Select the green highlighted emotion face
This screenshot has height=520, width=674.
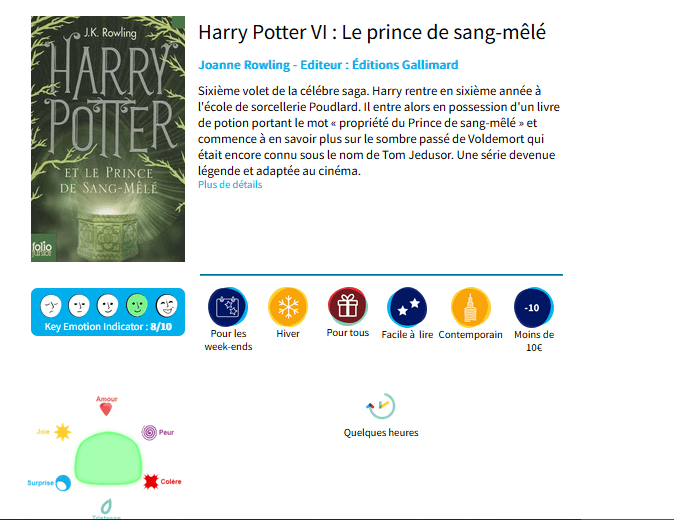coord(137,306)
